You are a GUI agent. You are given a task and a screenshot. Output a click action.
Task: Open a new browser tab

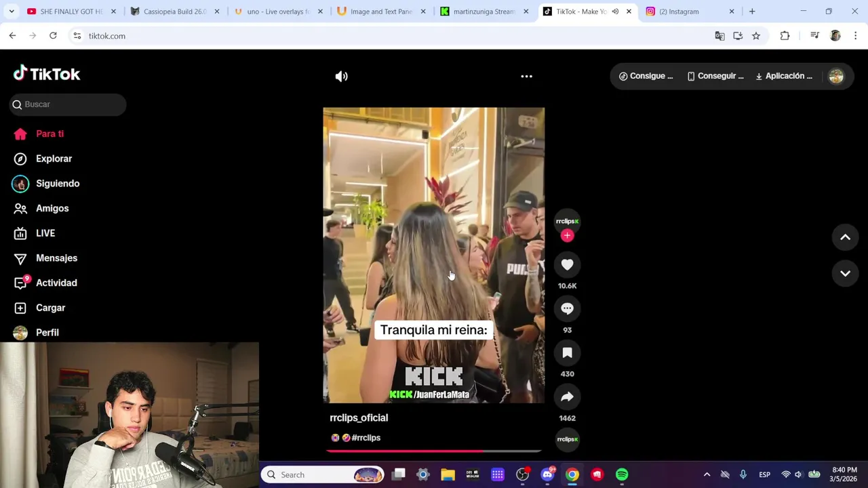point(752,12)
